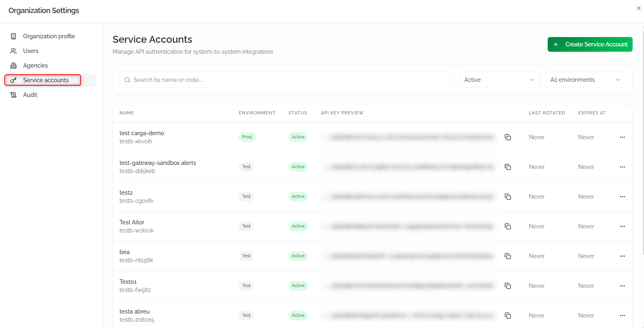Image resolution: width=644 pixels, height=329 pixels.
Task: Click the NAME column header
Action: tap(127, 113)
